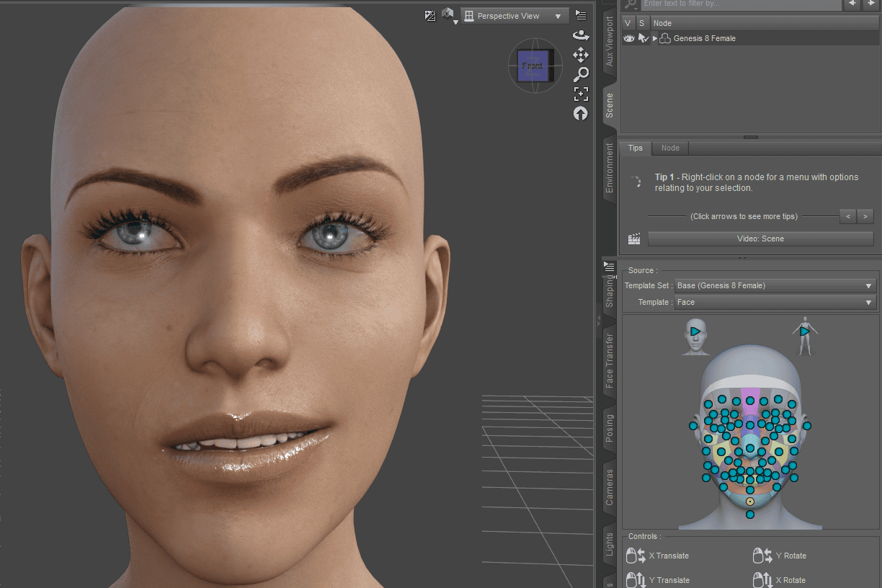The height and width of the screenshot is (588, 882).
Task: Switch to the Node tab
Action: (669, 148)
